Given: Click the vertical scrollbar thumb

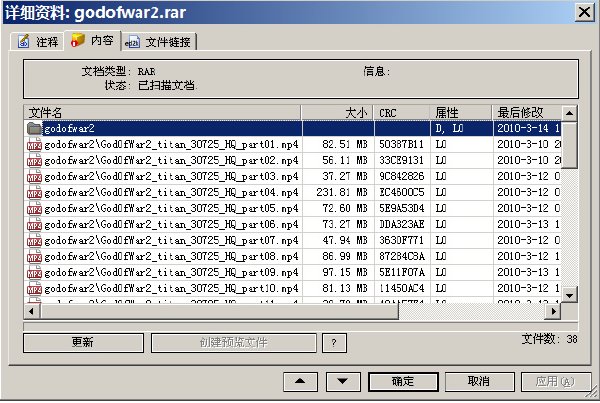Looking at the screenshot, I should [x=569, y=145].
